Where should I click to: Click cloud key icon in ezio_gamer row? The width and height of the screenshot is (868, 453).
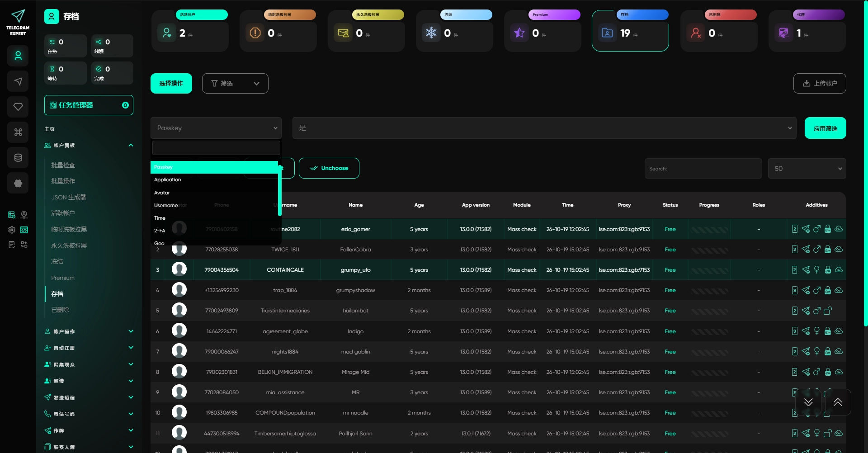pos(839,229)
